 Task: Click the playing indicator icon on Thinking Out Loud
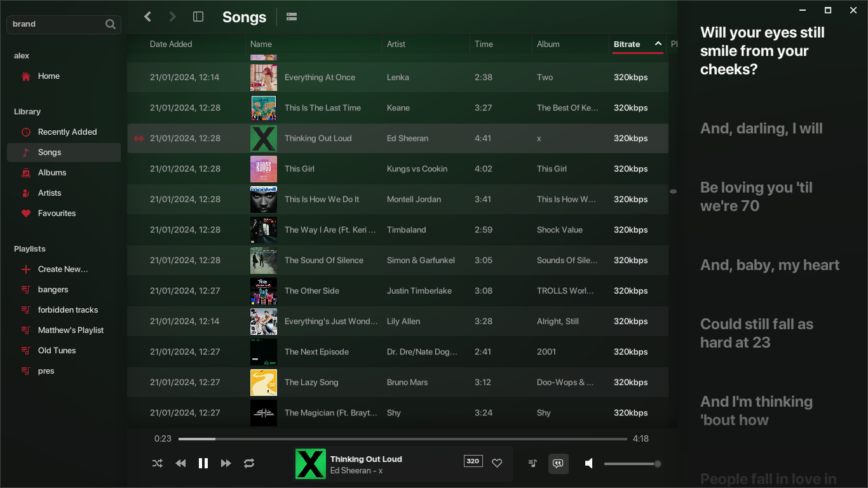pyautogui.click(x=139, y=139)
